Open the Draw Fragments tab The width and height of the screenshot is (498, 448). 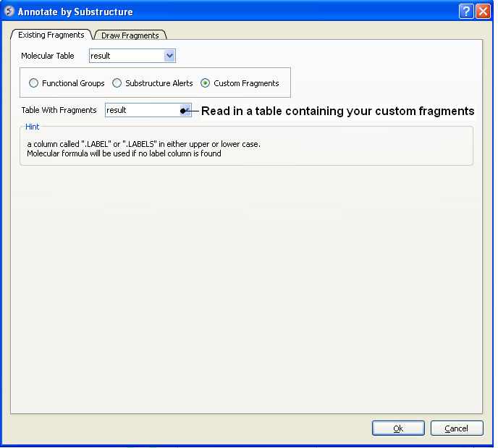(x=130, y=35)
